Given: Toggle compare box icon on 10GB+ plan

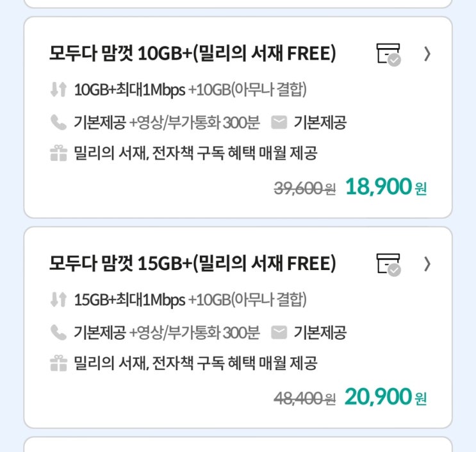Looking at the screenshot, I should (388, 54).
